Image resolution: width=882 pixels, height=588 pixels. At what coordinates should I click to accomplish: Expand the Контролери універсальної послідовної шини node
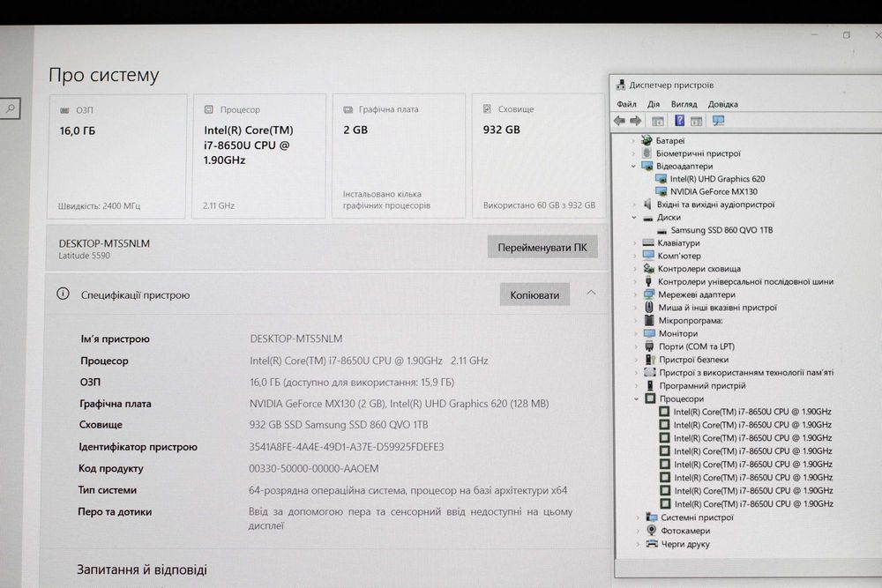(635, 281)
